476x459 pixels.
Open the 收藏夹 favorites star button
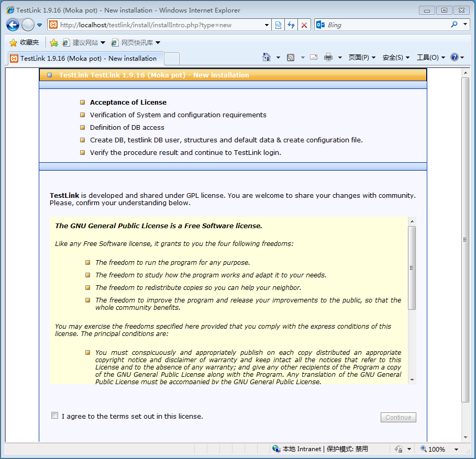[x=24, y=42]
